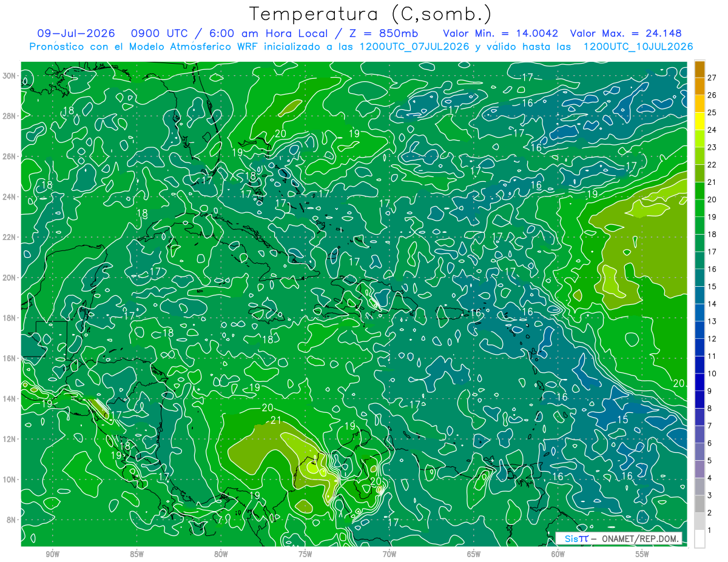Click Valor Min. = 14.0042
This screenshot has width=728, height=562.
500,33
